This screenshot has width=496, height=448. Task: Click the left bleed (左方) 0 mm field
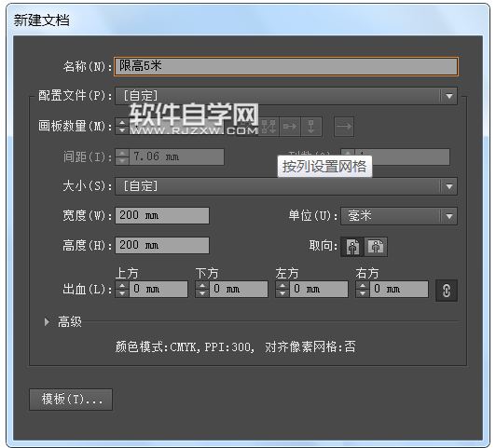pos(319,289)
